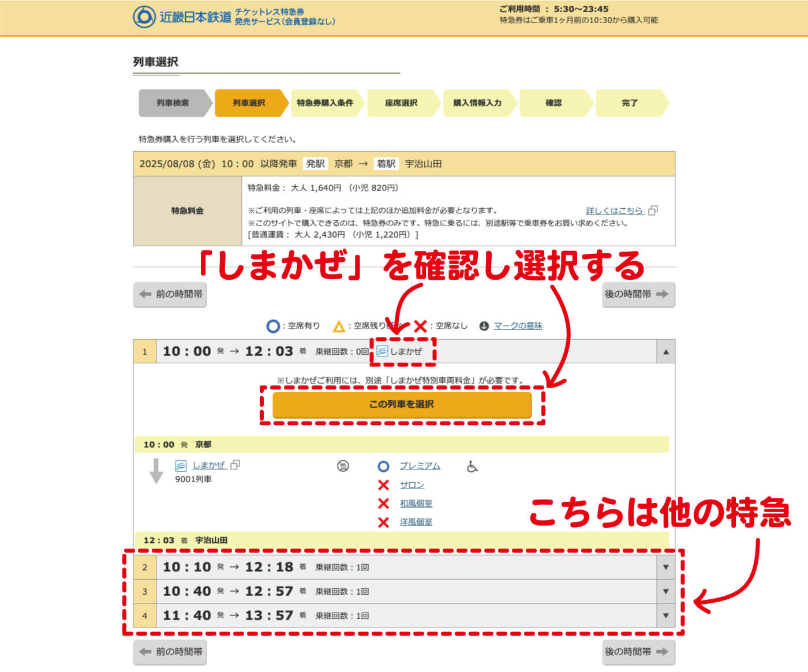Click the red X sold-out mark beside サロン
This screenshot has height=672, width=808.
point(383,485)
